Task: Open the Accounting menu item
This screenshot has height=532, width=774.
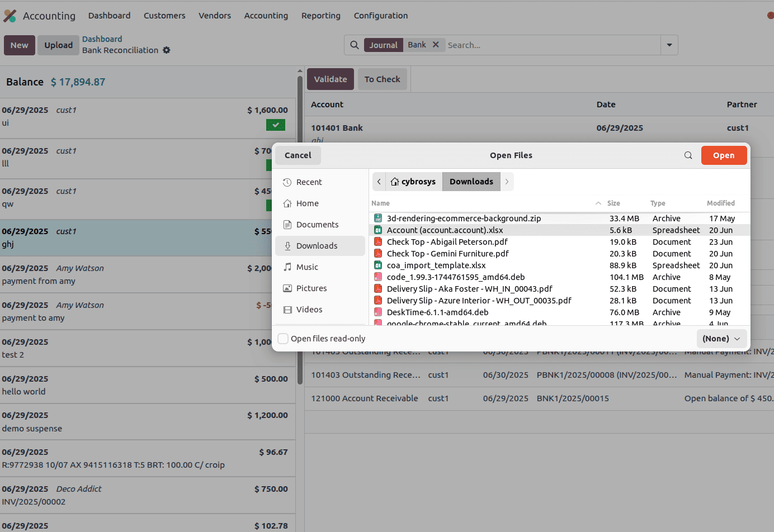Action: click(x=266, y=16)
